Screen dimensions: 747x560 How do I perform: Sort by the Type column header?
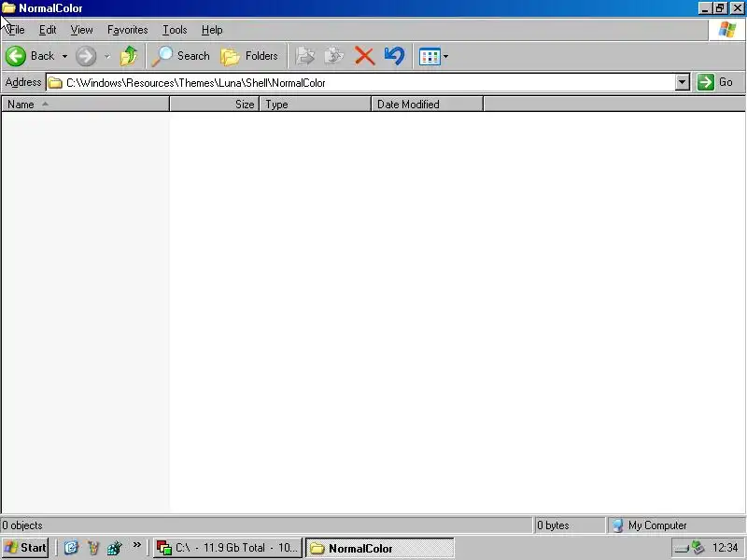point(316,105)
